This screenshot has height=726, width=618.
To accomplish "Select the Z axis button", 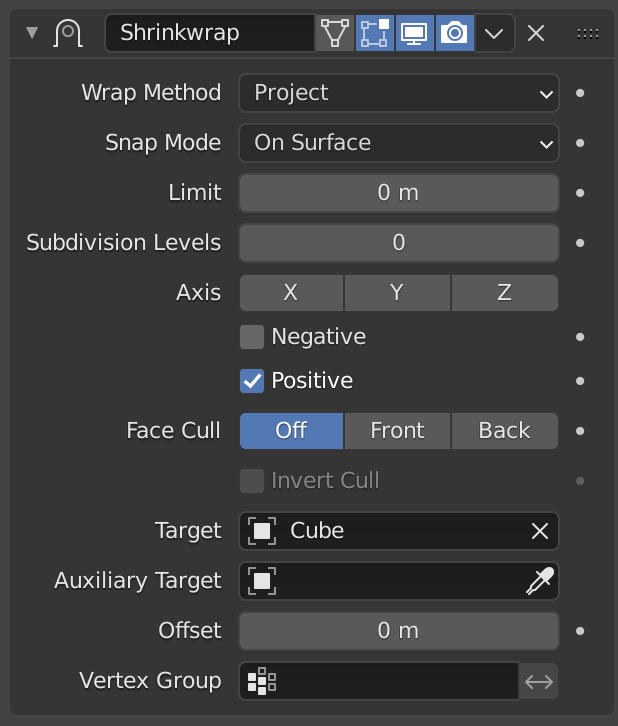I will pos(504,293).
